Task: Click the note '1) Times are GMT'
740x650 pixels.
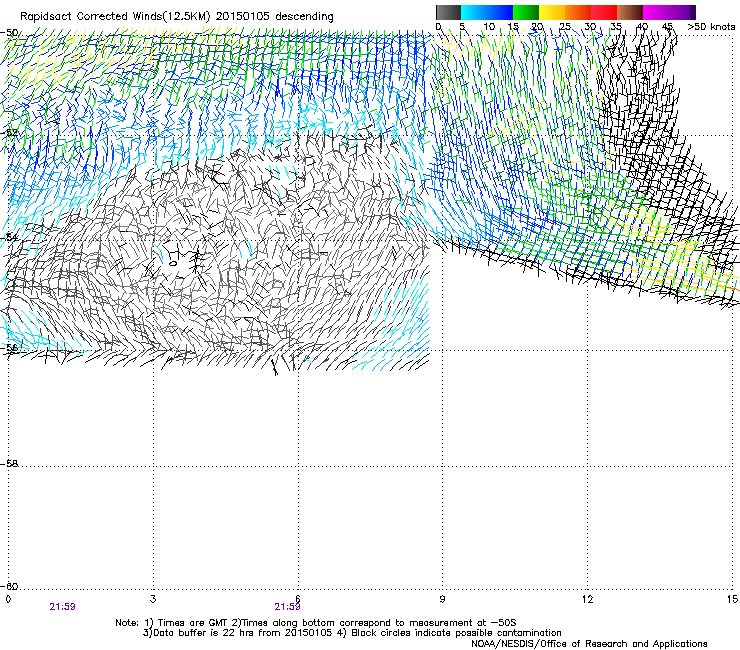Action: (x=186, y=623)
